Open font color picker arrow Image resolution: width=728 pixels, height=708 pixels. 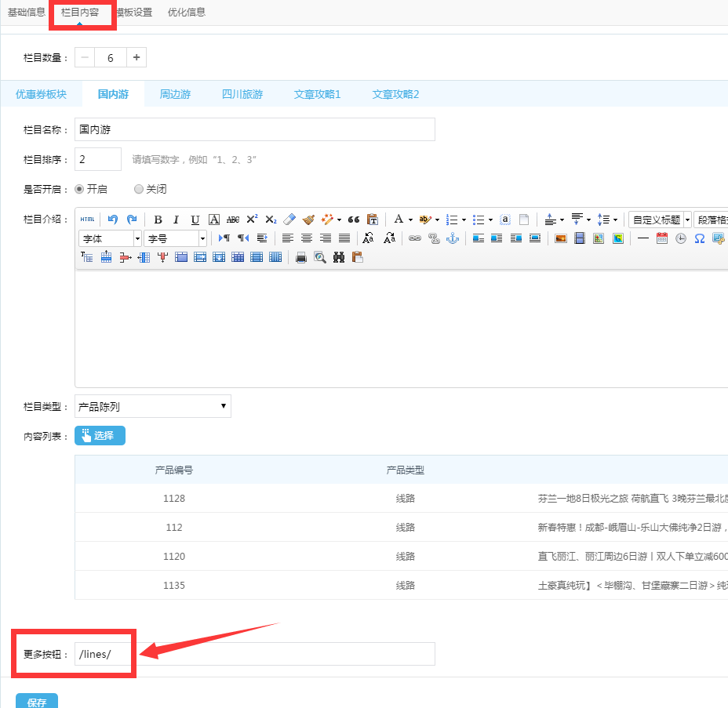pos(410,220)
